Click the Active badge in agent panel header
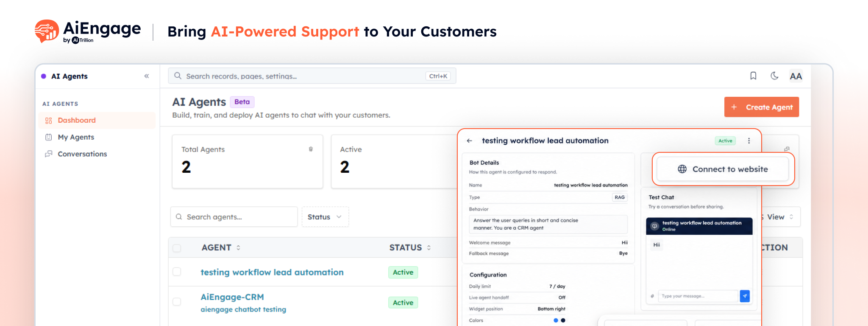The image size is (868, 326). (x=725, y=141)
